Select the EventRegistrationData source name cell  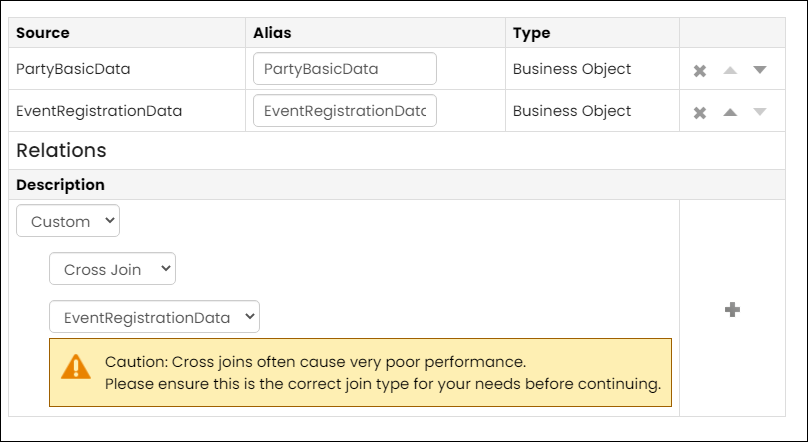click(x=99, y=111)
